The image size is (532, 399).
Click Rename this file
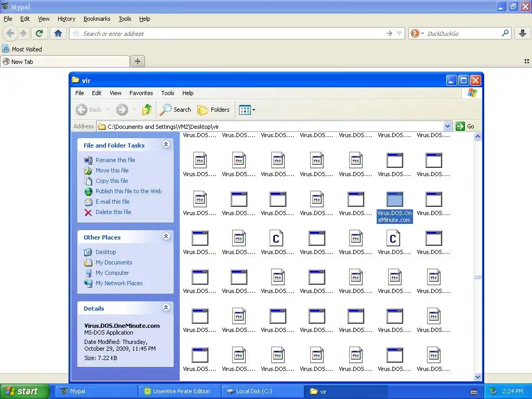(115, 160)
